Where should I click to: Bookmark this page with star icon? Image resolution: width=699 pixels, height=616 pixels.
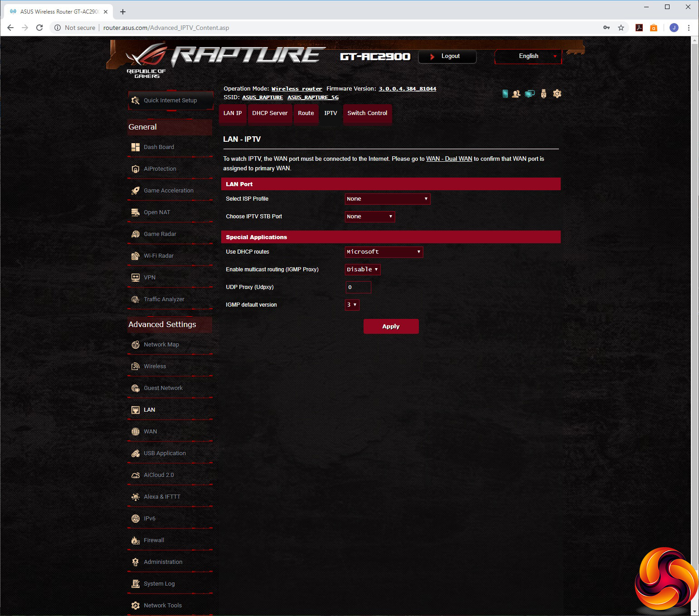pos(621,28)
